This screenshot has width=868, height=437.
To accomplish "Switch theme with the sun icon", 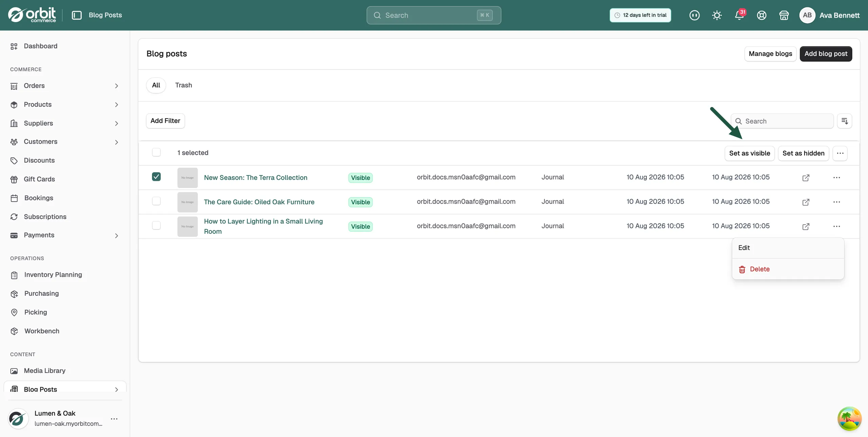I will [717, 15].
